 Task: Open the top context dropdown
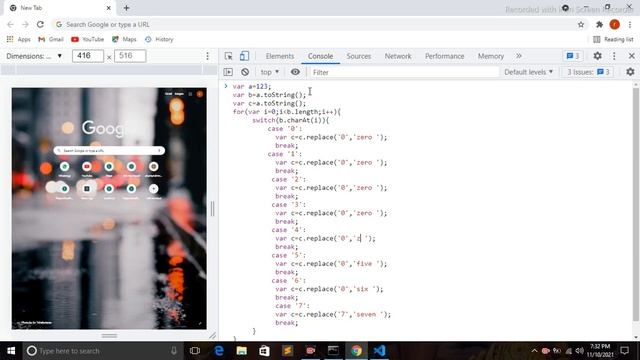pos(270,72)
